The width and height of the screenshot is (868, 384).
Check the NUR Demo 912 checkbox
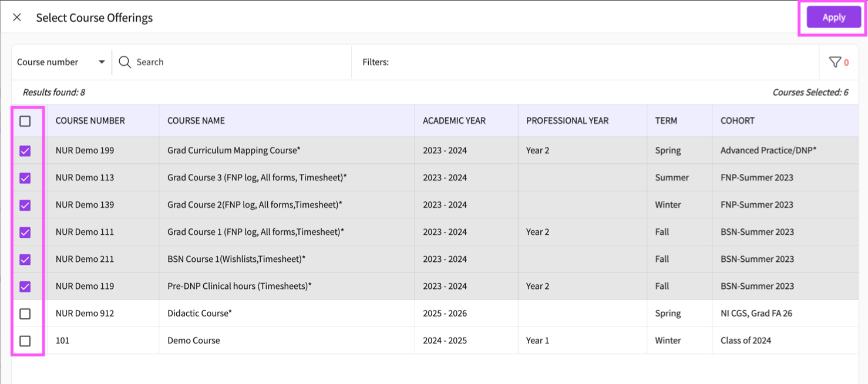click(25, 314)
